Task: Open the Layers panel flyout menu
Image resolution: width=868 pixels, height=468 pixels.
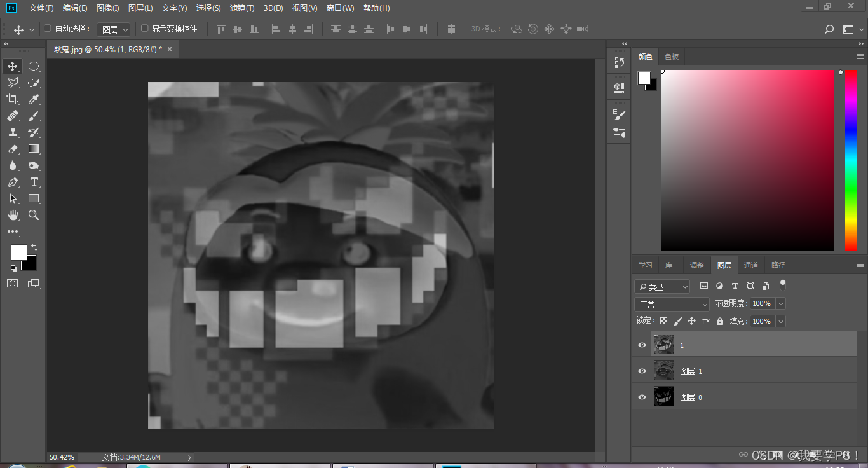Action: pos(860,265)
